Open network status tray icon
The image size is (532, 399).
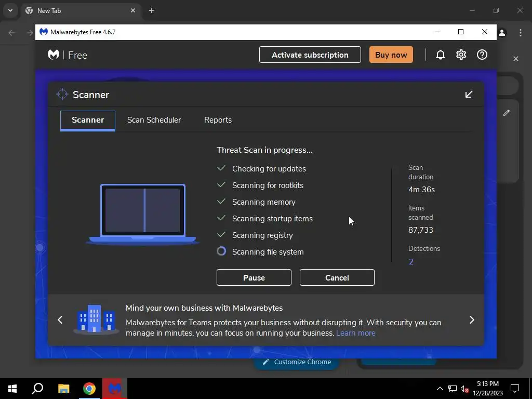click(x=453, y=389)
